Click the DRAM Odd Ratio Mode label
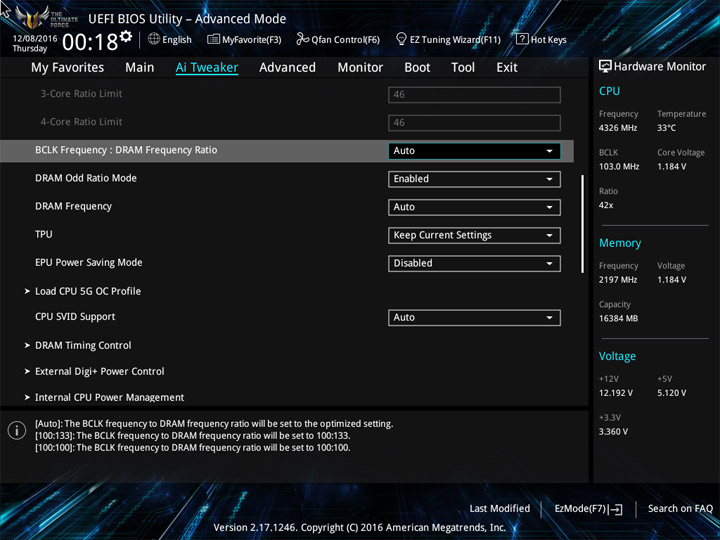The image size is (720, 540). [x=86, y=178]
